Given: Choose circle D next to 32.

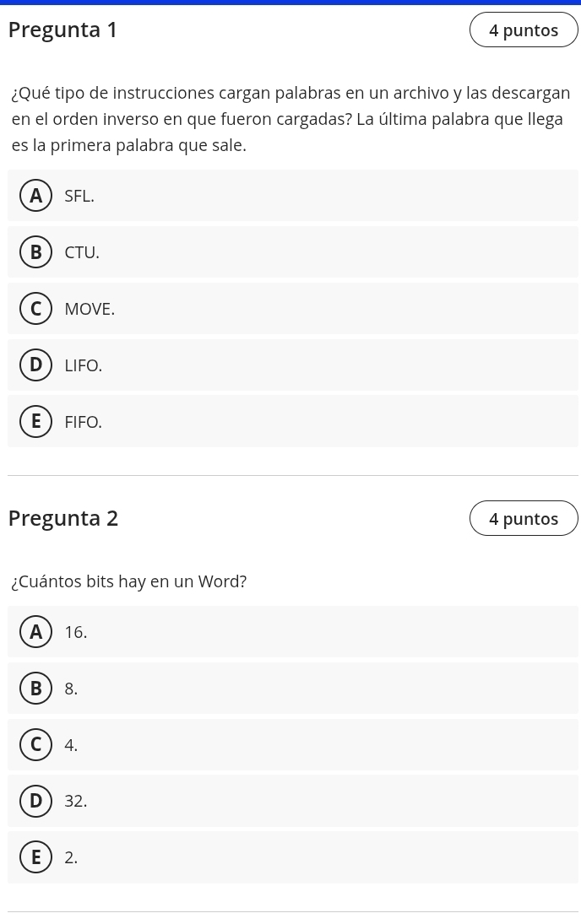Looking at the screenshot, I should click(x=35, y=802).
